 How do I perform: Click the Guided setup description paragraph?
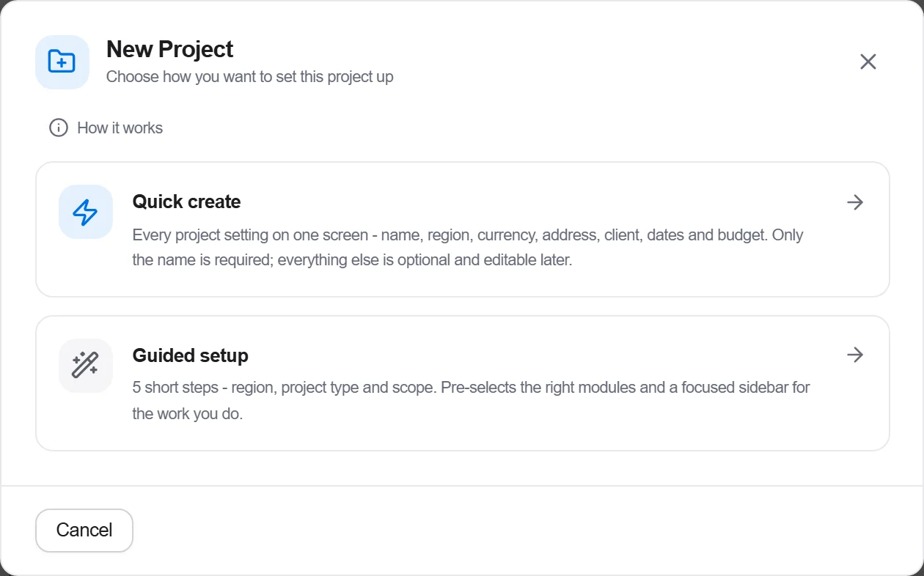471,400
